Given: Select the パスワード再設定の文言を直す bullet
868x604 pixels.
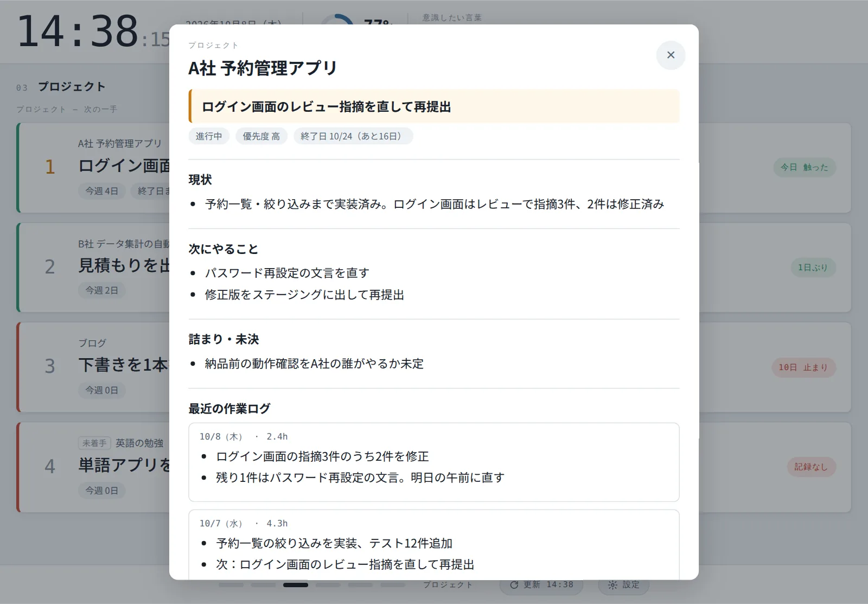Looking at the screenshot, I should (x=287, y=273).
